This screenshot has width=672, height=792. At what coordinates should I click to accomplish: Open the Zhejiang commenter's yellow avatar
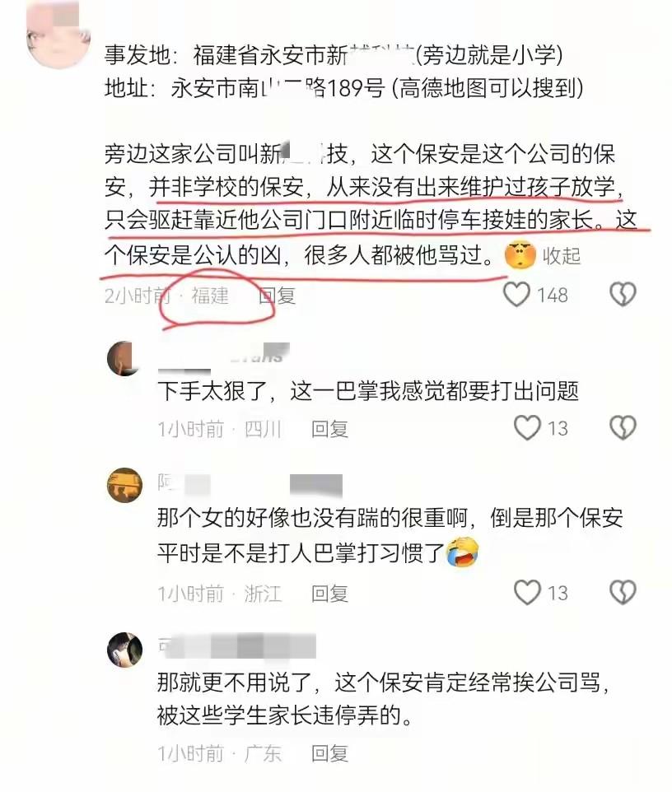click(x=125, y=485)
